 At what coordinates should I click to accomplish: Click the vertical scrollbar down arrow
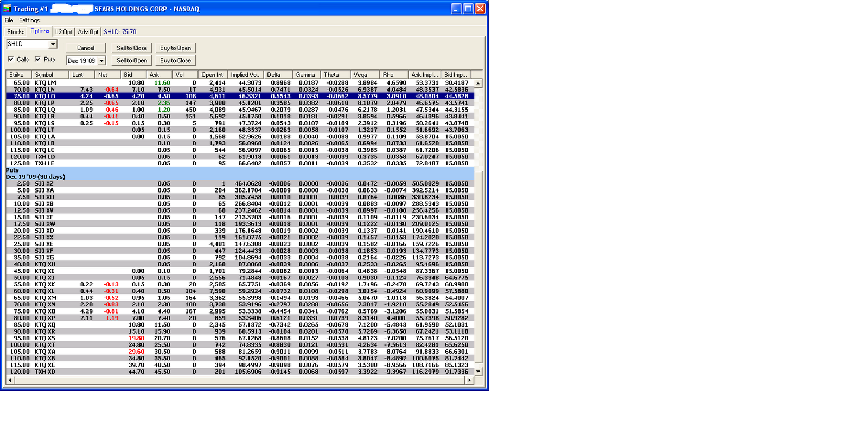(478, 372)
